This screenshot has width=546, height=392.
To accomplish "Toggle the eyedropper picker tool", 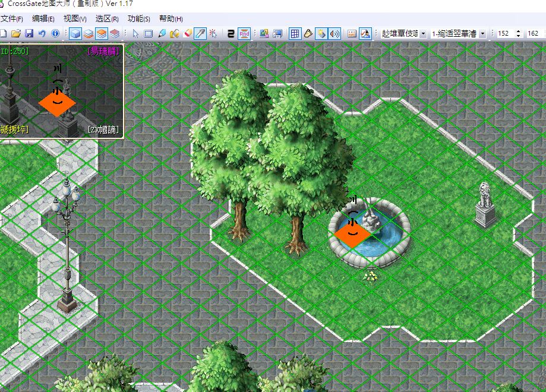I will click(x=200, y=34).
